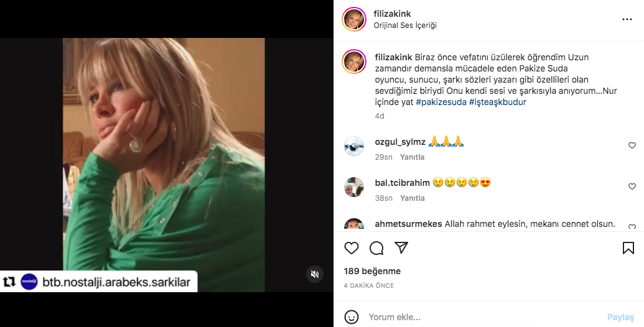Click the #pakizesuda hashtag
The width and height of the screenshot is (644, 327).
click(441, 102)
